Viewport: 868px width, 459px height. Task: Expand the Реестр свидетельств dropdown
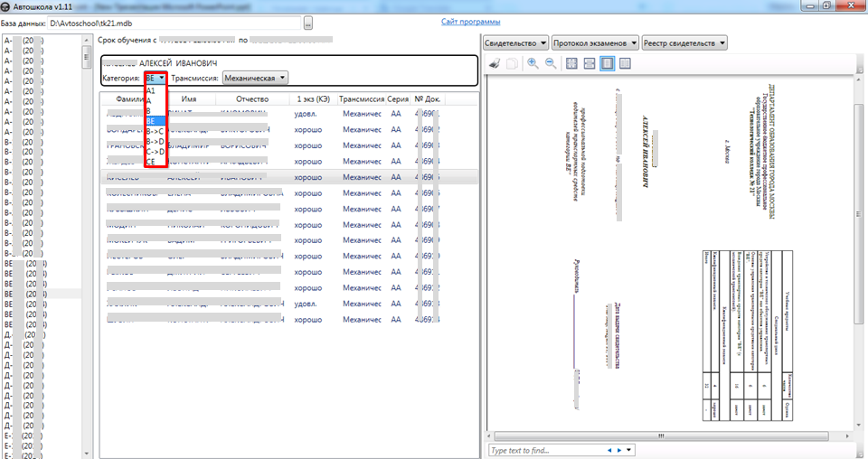pyautogui.click(x=684, y=42)
